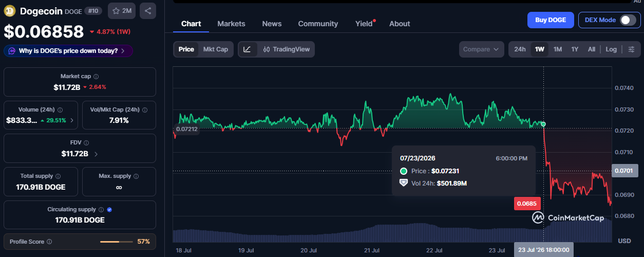This screenshot has height=257, width=644.
Task: Click the 23 Jul '26 18:00:00 time label
Action: [x=543, y=250]
